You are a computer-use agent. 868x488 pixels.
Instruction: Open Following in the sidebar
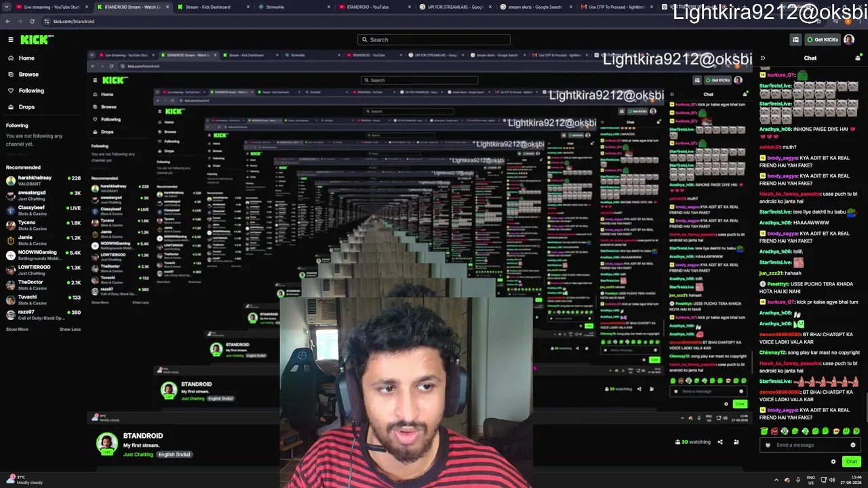pyautogui.click(x=31, y=91)
